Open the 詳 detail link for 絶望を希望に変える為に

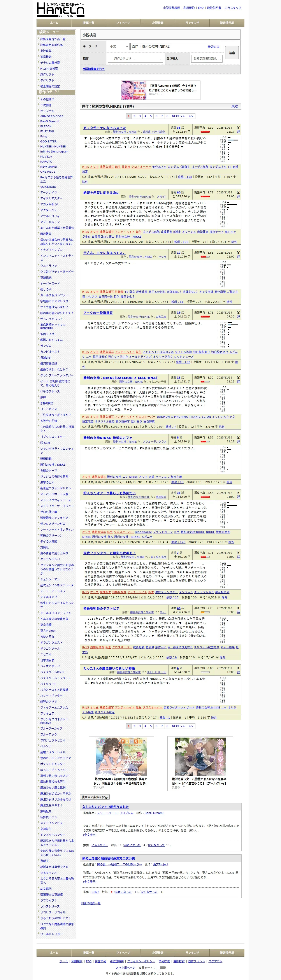tap(238, 197)
